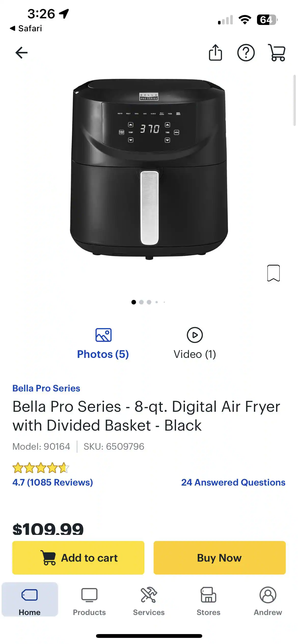This screenshot has width=298, height=644.
Task: Open the share icon
Action: (x=215, y=53)
